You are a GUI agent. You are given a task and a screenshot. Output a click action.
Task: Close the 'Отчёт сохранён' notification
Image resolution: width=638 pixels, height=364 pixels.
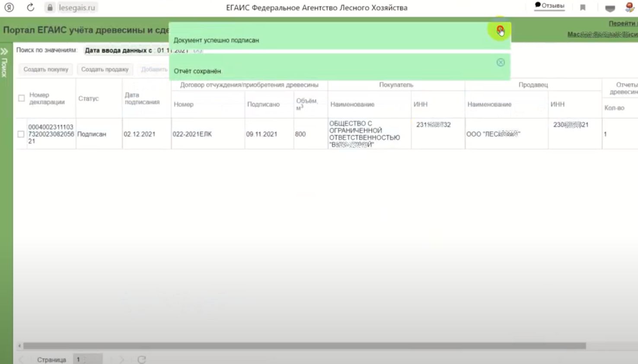click(x=501, y=62)
